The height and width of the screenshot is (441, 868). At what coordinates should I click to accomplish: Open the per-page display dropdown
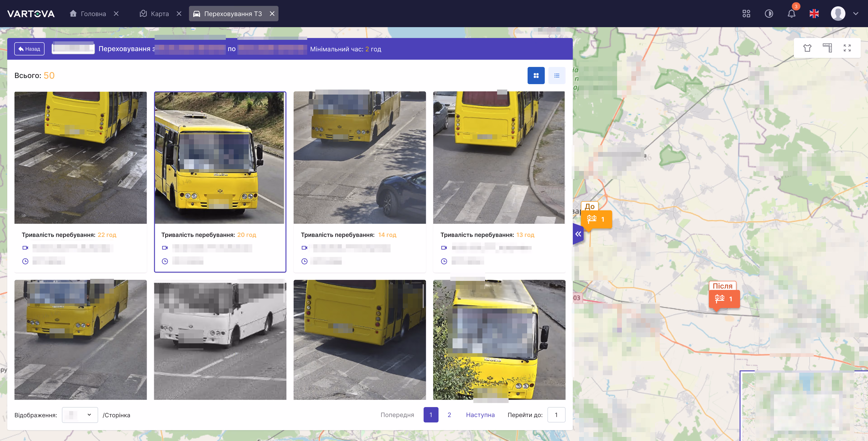[x=80, y=415]
